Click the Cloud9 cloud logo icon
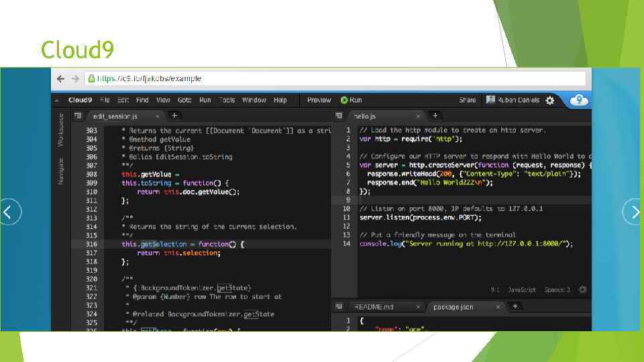Screen dimensions: 644x362 [579, 100]
